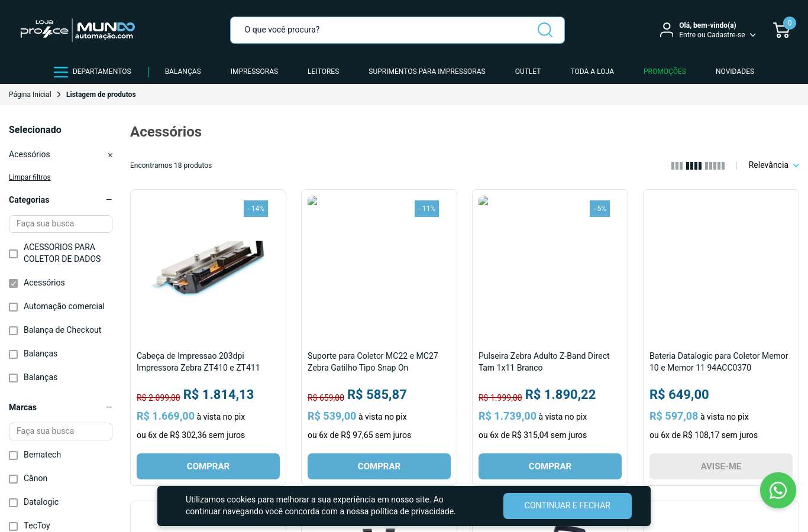
Task: Click the breadcrumb chevron separator
Action: 59,95
